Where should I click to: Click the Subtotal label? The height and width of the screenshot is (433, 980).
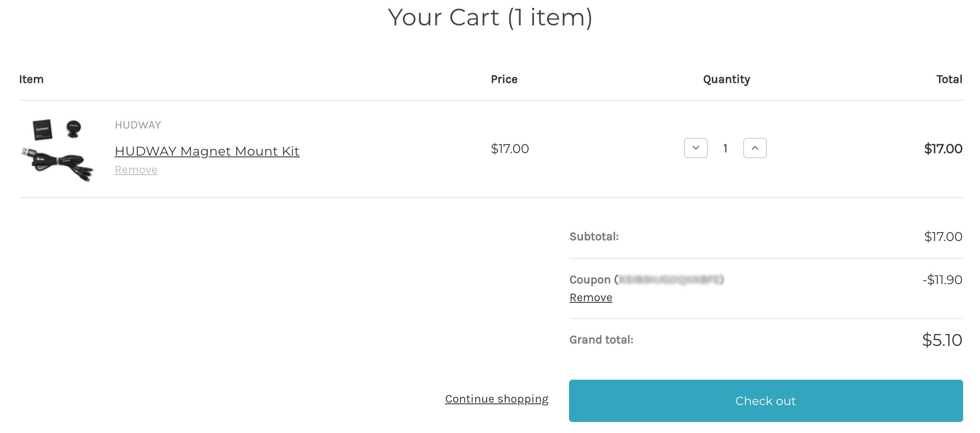click(594, 237)
